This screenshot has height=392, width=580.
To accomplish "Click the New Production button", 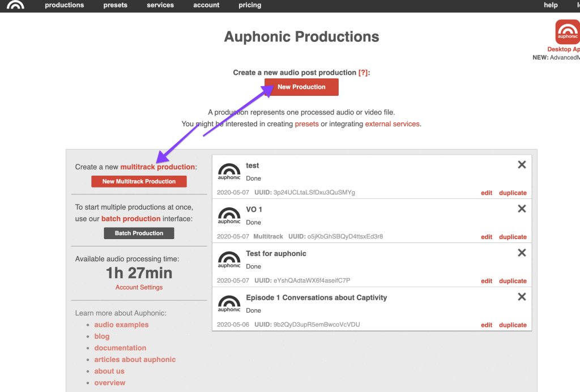I will 301,87.
